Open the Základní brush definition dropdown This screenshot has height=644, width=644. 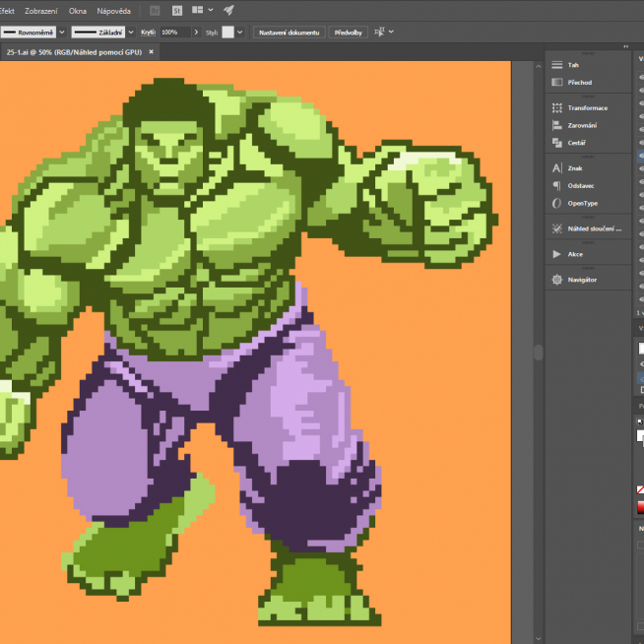pyautogui.click(x=131, y=32)
